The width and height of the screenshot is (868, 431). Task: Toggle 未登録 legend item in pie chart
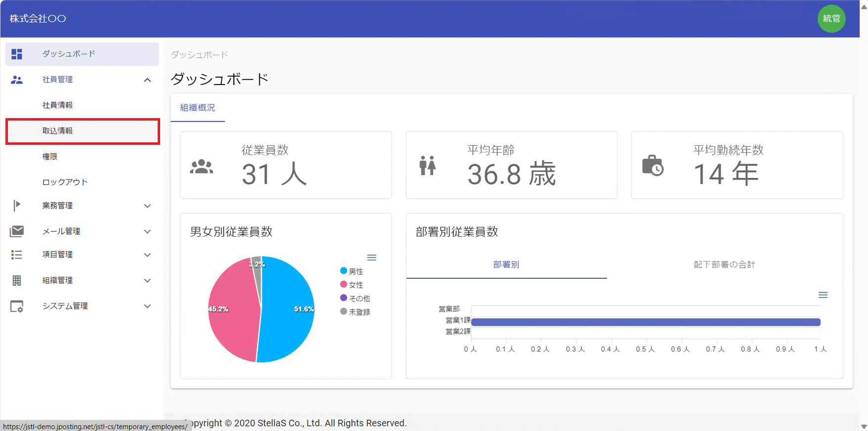355,312
